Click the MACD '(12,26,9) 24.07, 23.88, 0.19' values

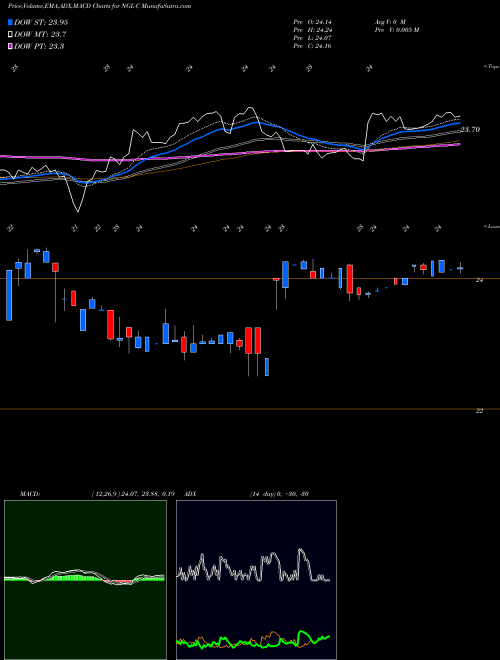pyautogui.click(x=133, y=494)
